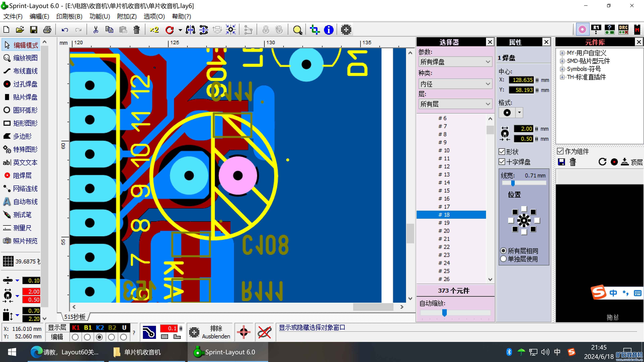644x362 pixels.
Task: Expand the SMD-贴片型元件 library node
Action: point(562,61)
